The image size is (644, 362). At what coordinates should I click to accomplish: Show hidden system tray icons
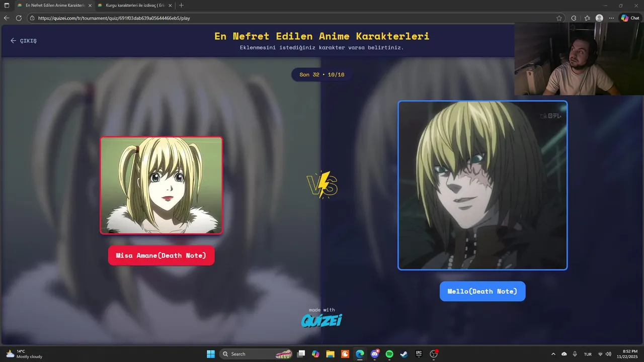(553, 354)
